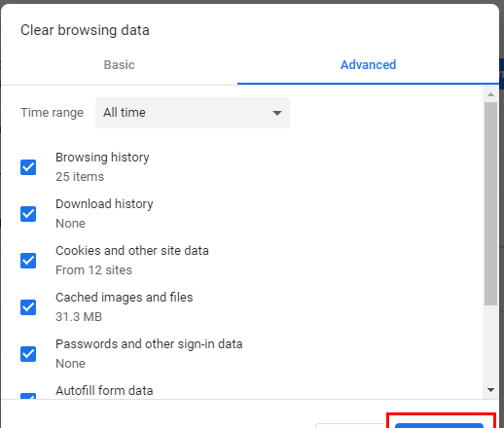Click the Cancel button beside the blue button
The width and height of the screenshot is (504, 428).
point(350,425)
